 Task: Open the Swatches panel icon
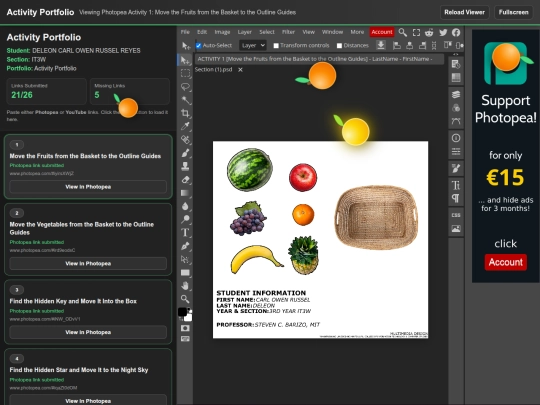coord(456,77)
